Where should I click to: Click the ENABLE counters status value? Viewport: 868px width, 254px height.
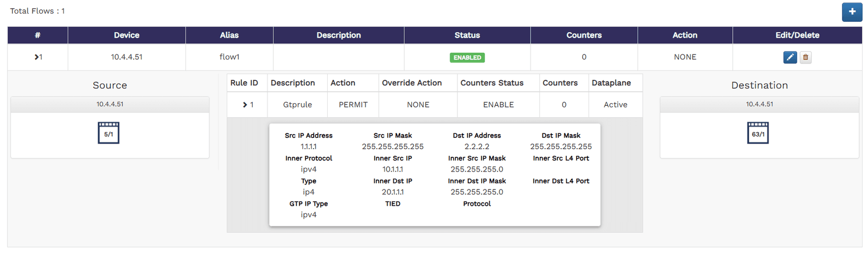click(498, 105)
